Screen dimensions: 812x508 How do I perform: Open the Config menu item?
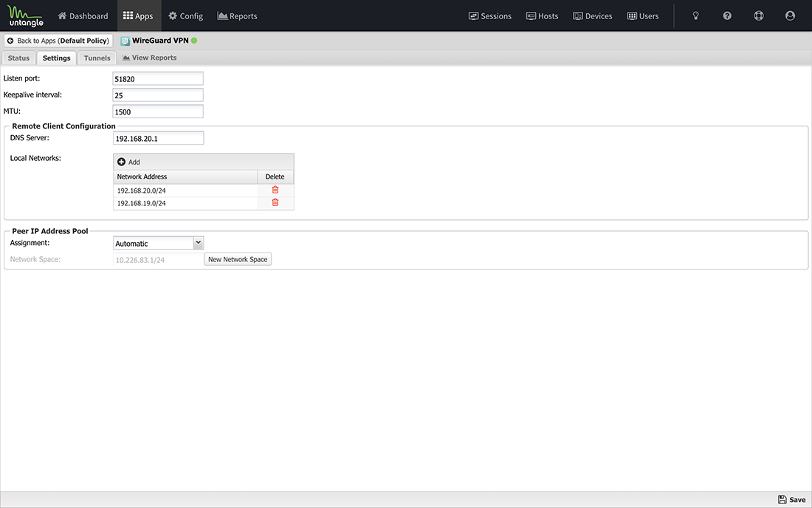(x=185, y=16)
